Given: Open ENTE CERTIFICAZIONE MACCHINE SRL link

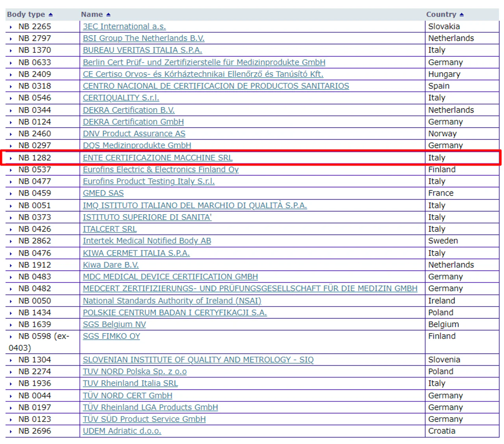Looking at the screenshot, I should coord(157,158).
